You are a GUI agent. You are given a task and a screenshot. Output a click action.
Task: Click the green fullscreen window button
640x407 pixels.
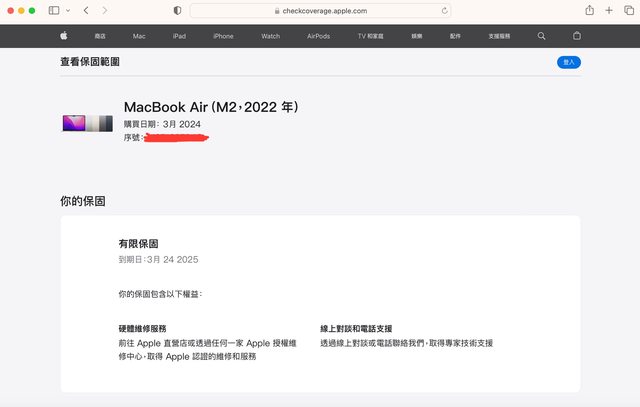(x=32, y=11)
